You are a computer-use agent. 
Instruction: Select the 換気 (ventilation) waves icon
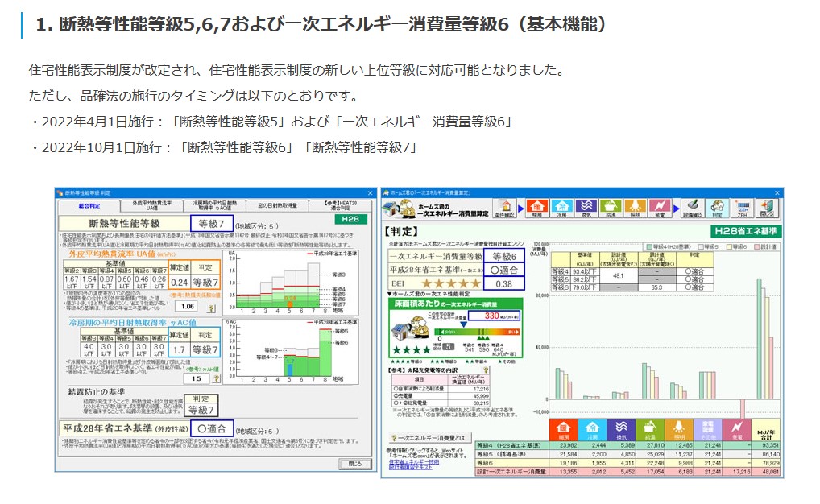[586, 208]
